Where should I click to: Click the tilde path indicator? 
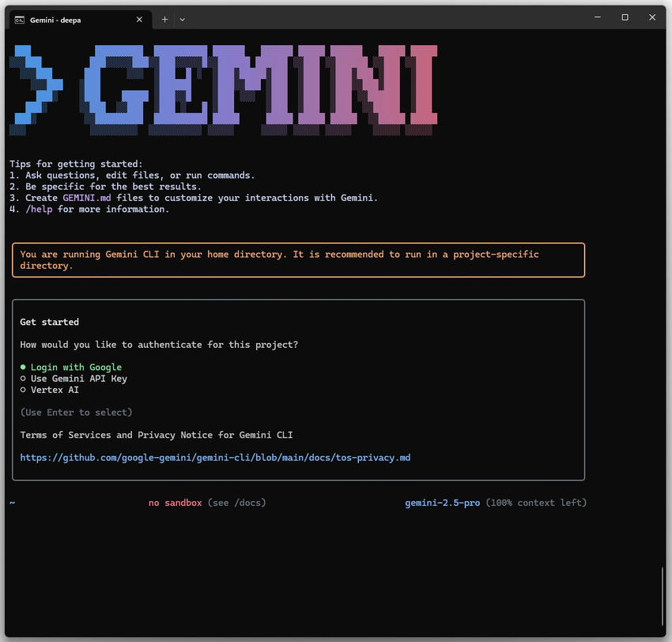pyautogui.click(x=13, y=503)
